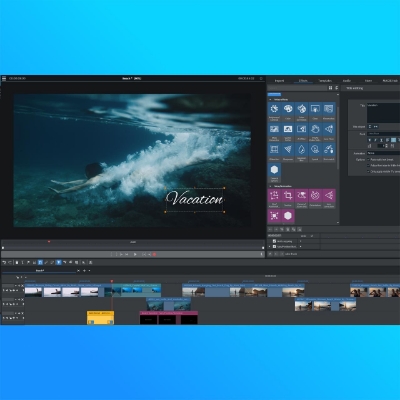
Task: Switch effects list to list view icon
Action: click(336, 88)
